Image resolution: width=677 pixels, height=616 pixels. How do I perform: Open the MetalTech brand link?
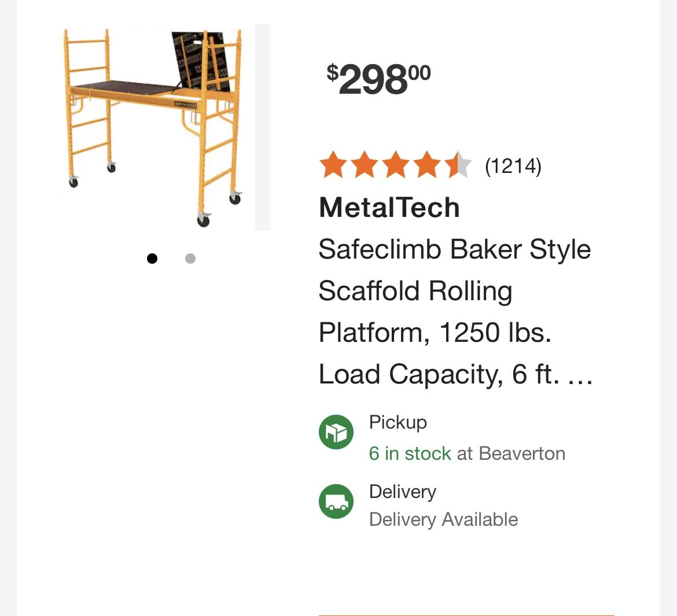[389, 208]
